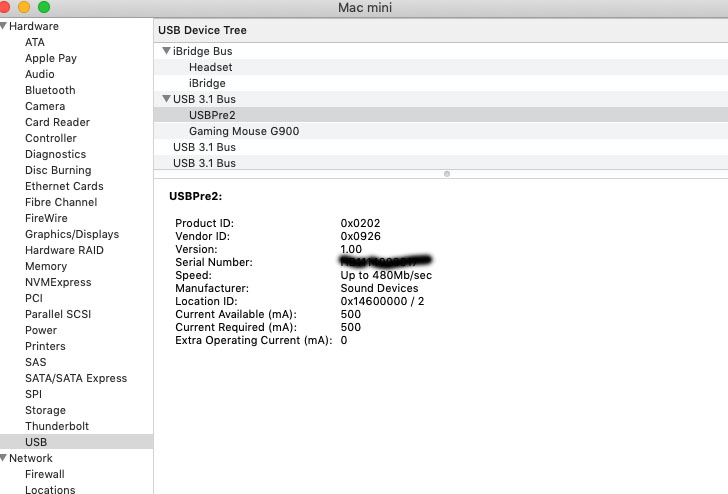Open the FireWire sidebar entry
The width and height of the screenshot is (728, 494).
coord(46,218)
